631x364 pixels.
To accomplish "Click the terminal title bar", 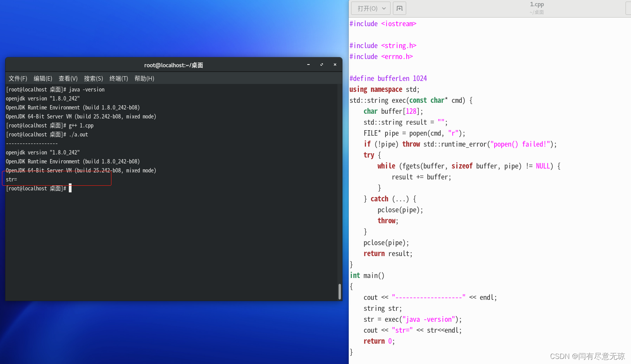I will (174, 65).
